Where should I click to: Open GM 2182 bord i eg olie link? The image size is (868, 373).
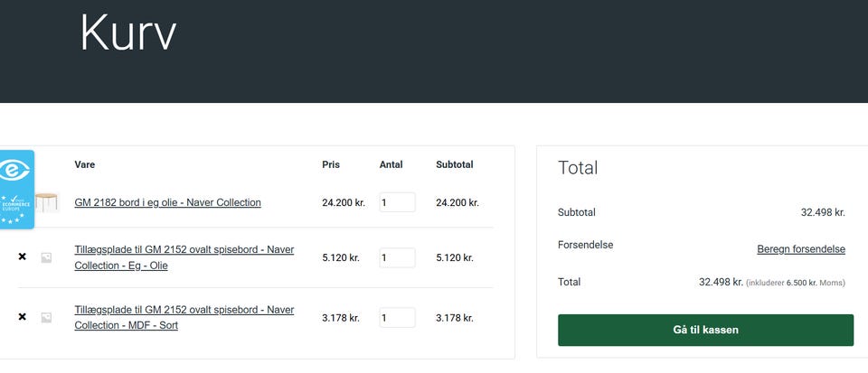(x=167, y=202)
